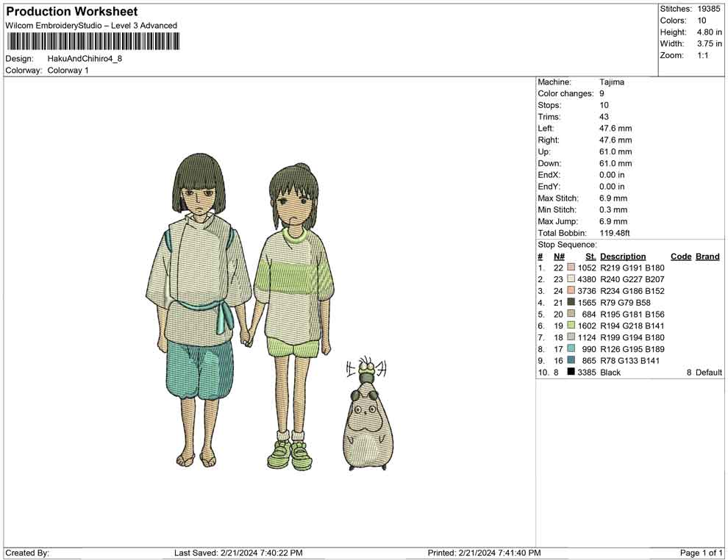Choose the blue R78 G133 B141 swatch
The height and width of the screenshot is (560, 728).
point(571,360)
